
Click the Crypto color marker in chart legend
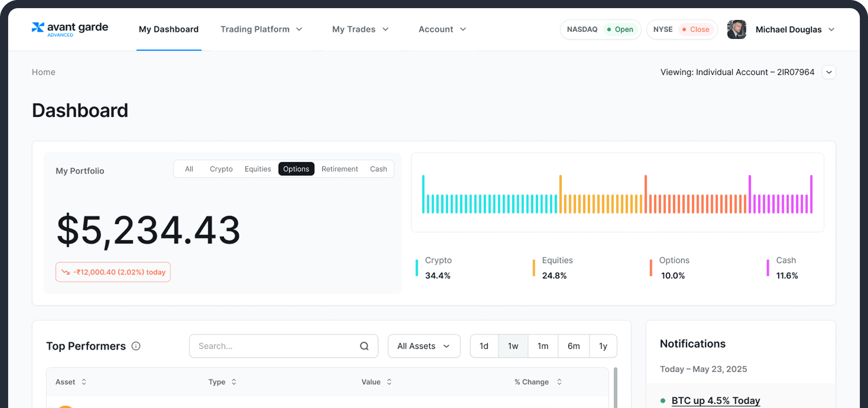(x=417, y=268)
